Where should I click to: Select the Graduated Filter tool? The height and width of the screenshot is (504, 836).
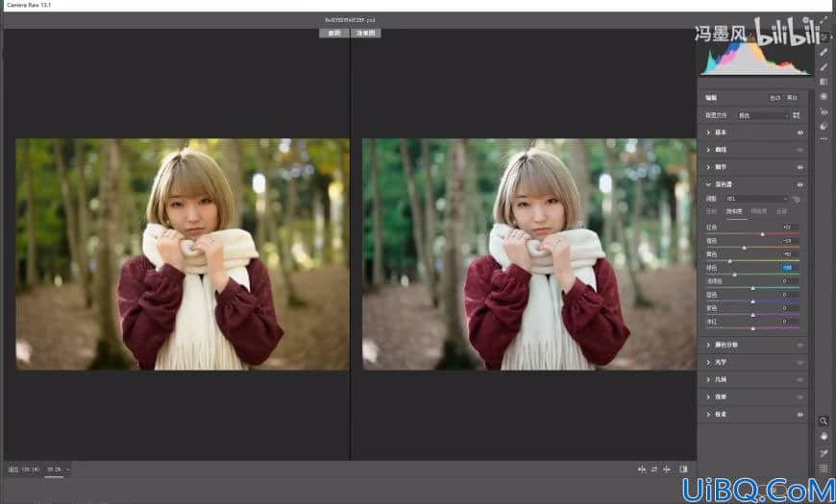(824, 82)
